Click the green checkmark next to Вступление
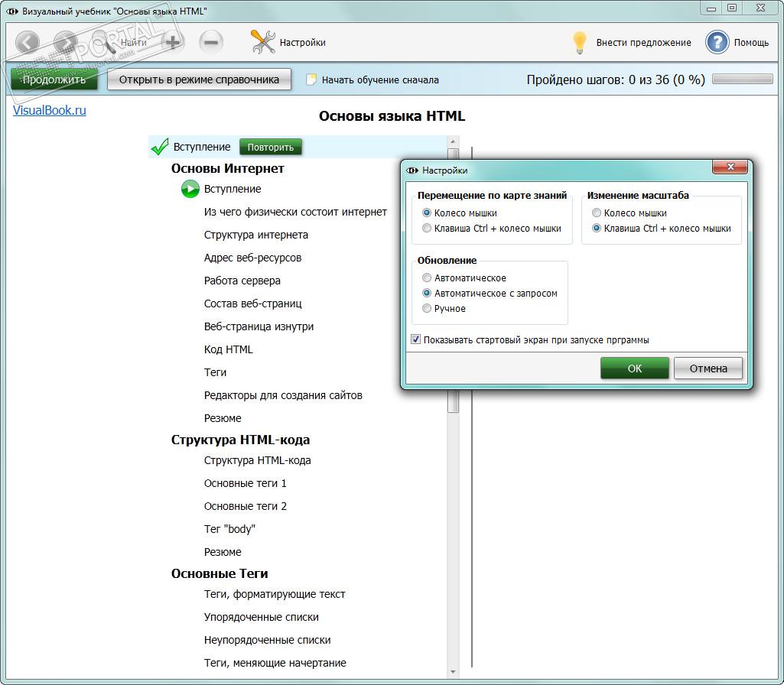 [x=160, y=147]
